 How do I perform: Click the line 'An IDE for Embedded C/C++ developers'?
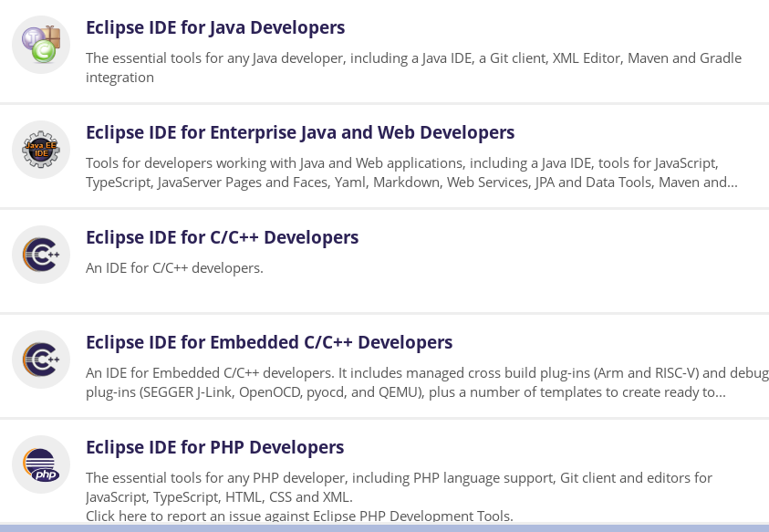[426, 373]
